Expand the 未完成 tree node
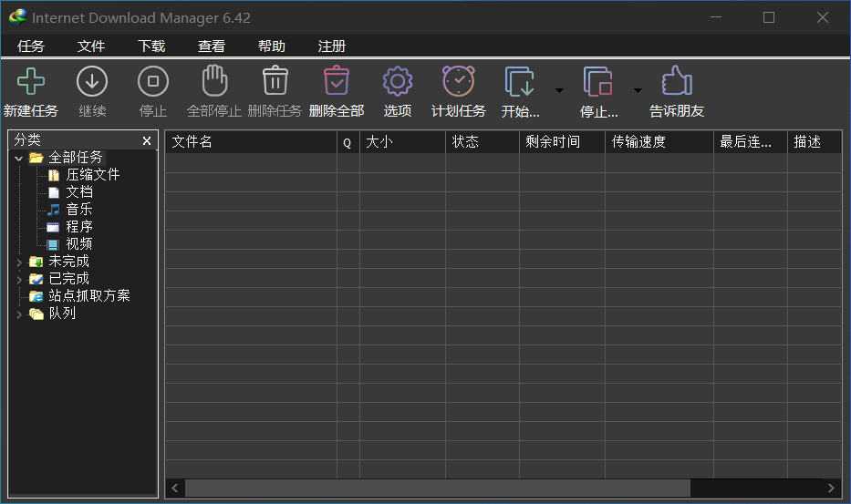Viewport: 851px width, 504px height. pos(19,262)
